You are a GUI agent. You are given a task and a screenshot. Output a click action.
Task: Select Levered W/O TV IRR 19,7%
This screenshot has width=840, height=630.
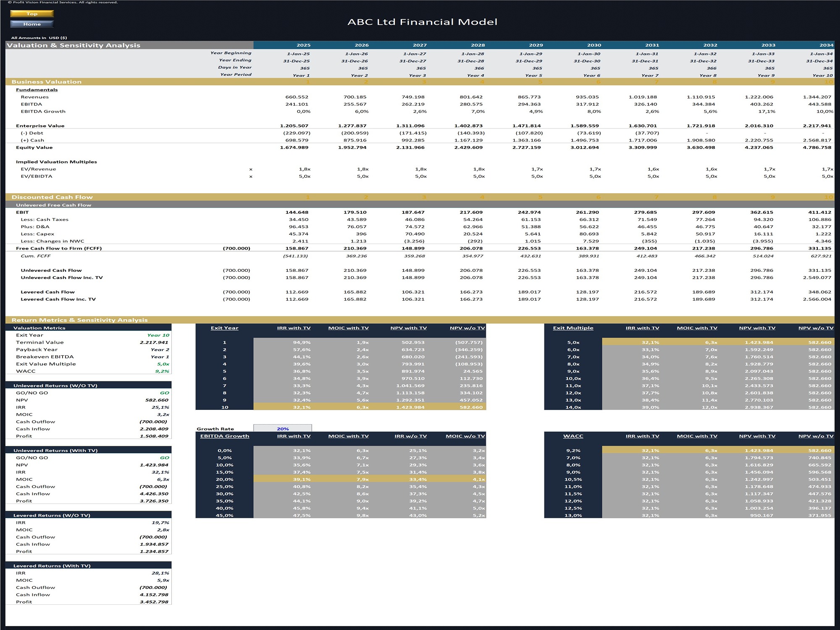[160, 522]
